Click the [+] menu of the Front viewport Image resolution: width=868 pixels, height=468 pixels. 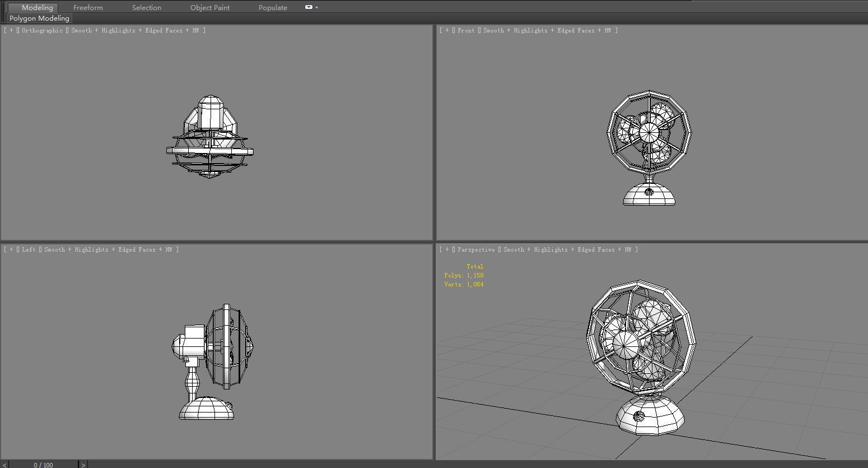click(x=447, y=30)
